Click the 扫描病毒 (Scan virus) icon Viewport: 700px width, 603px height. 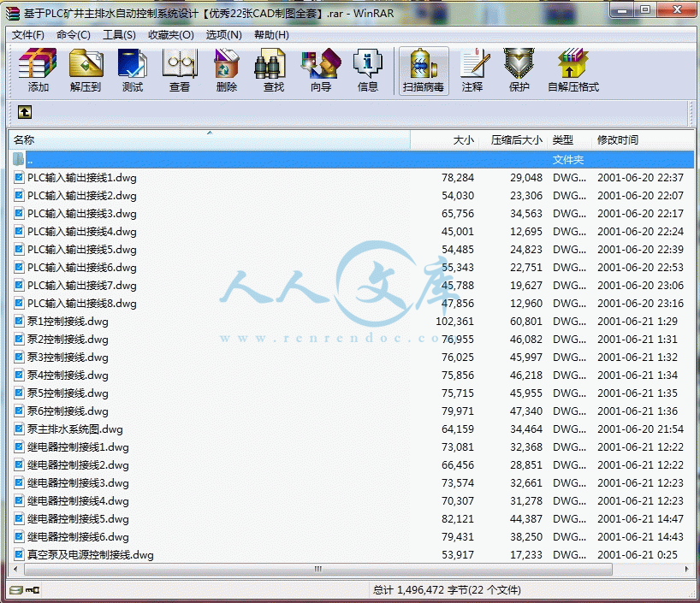(424, 70)
